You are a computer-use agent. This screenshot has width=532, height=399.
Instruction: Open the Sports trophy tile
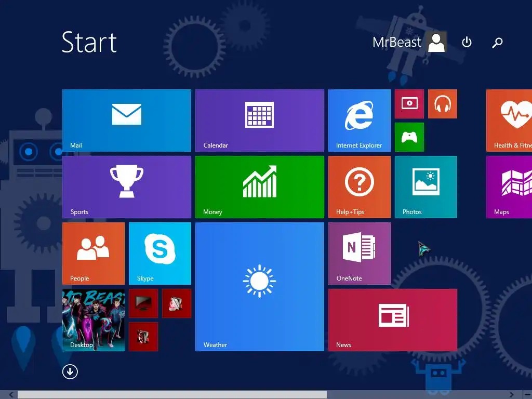[127, 187]
